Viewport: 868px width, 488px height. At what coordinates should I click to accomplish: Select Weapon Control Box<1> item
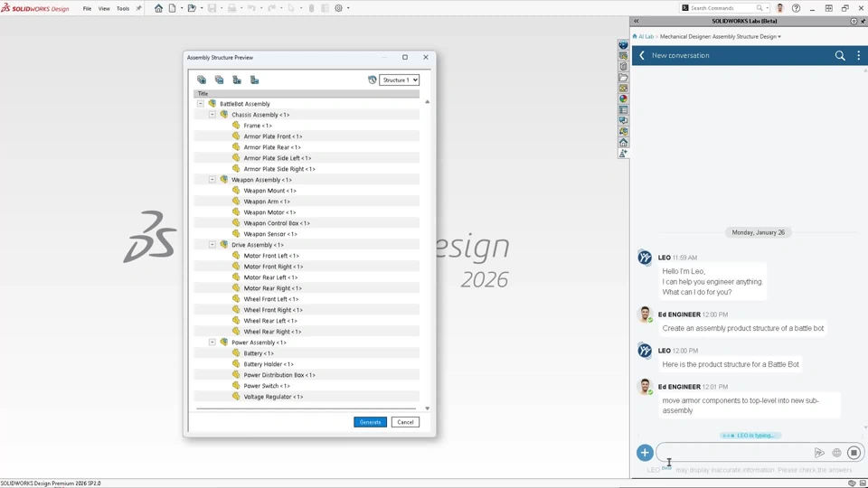(277, 223)
